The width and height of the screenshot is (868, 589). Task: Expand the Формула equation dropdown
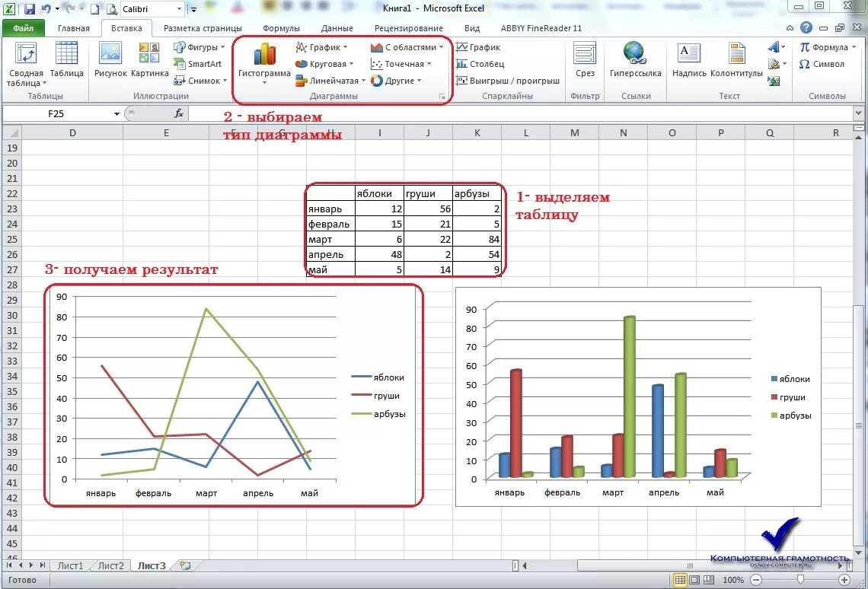(x=854, y=47)
